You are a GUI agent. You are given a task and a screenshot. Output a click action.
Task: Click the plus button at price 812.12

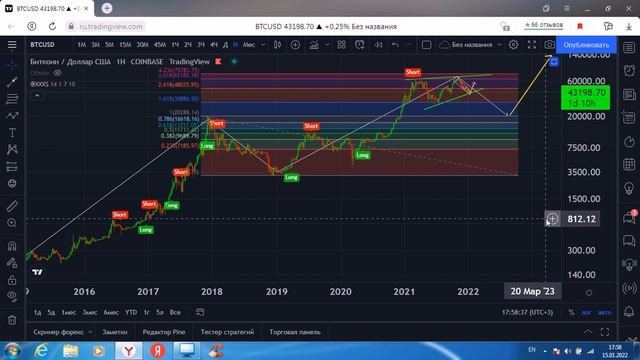[x=552, y=219]
